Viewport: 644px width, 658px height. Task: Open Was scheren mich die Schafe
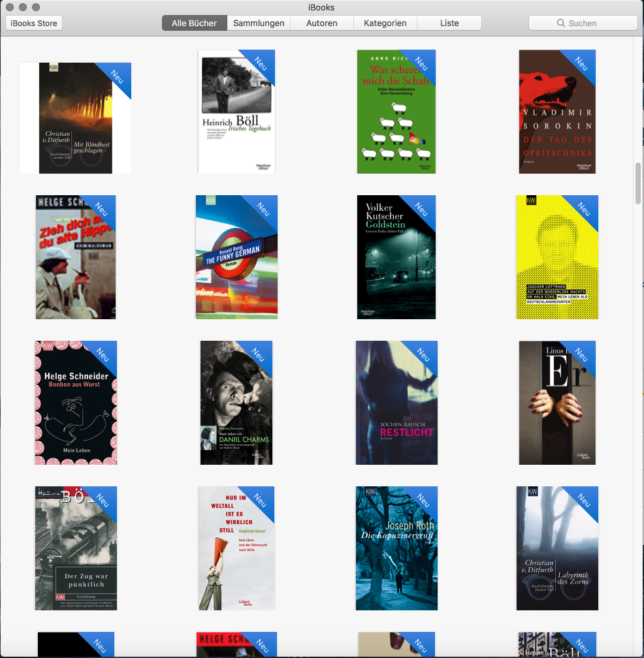396,112
